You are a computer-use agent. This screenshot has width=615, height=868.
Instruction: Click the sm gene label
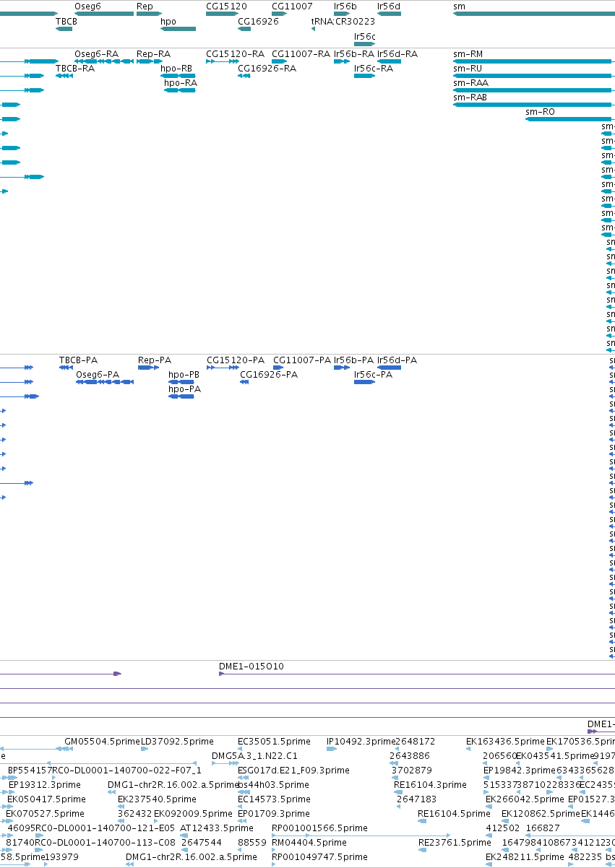(x=459, y=6)
